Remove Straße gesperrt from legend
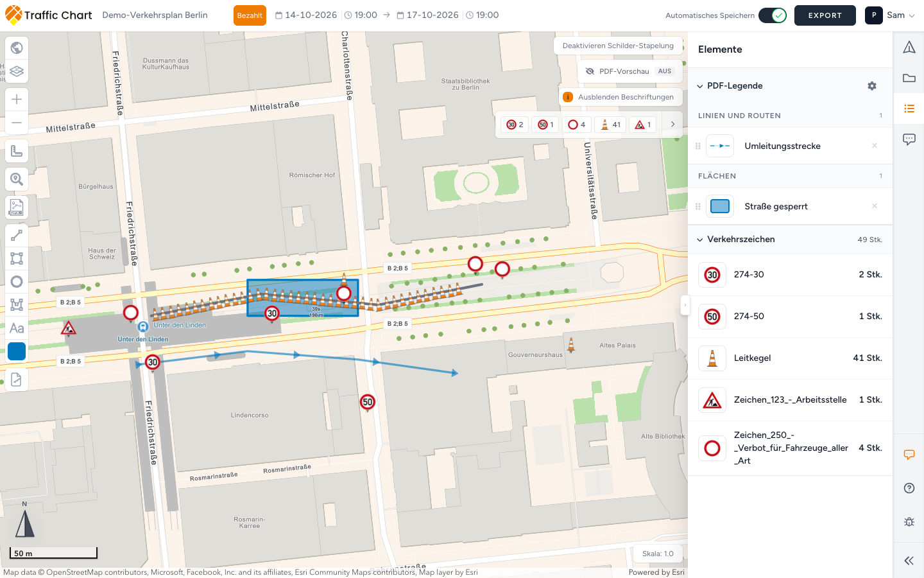This screenshot has width=924, height=578. coord(875,206)
